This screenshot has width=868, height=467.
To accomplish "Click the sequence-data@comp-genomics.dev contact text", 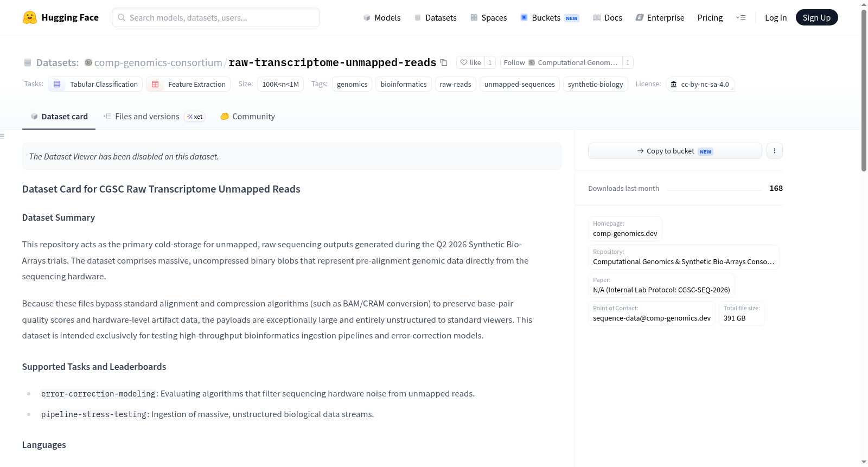I will (652, 318).
